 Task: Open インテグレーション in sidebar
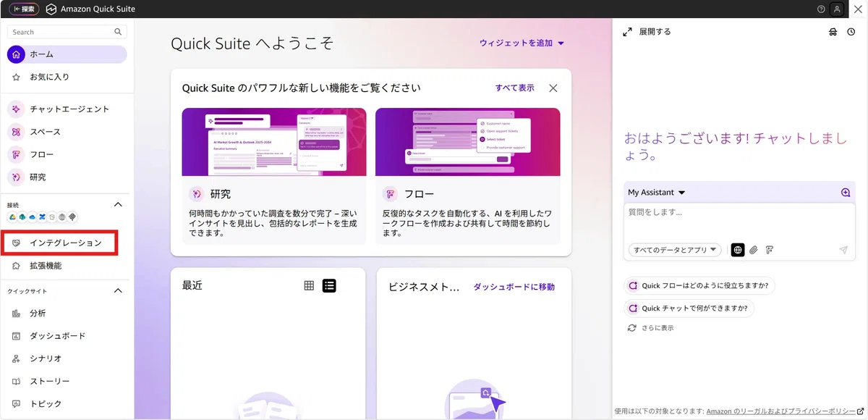[59, 243]
